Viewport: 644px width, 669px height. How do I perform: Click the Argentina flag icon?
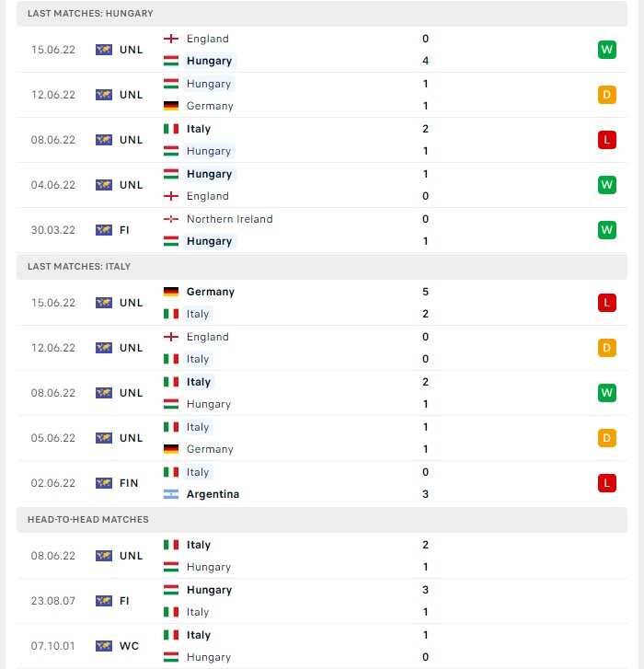171,494
